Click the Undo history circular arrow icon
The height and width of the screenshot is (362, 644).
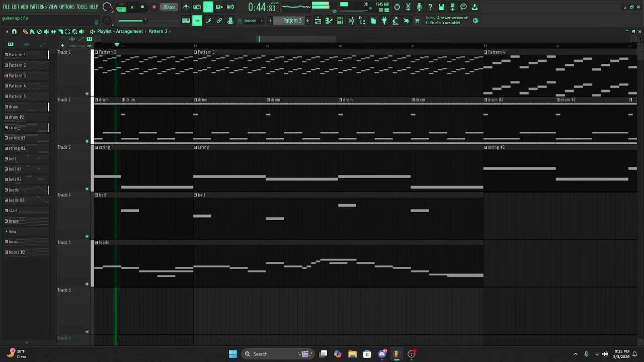point(397,7)
